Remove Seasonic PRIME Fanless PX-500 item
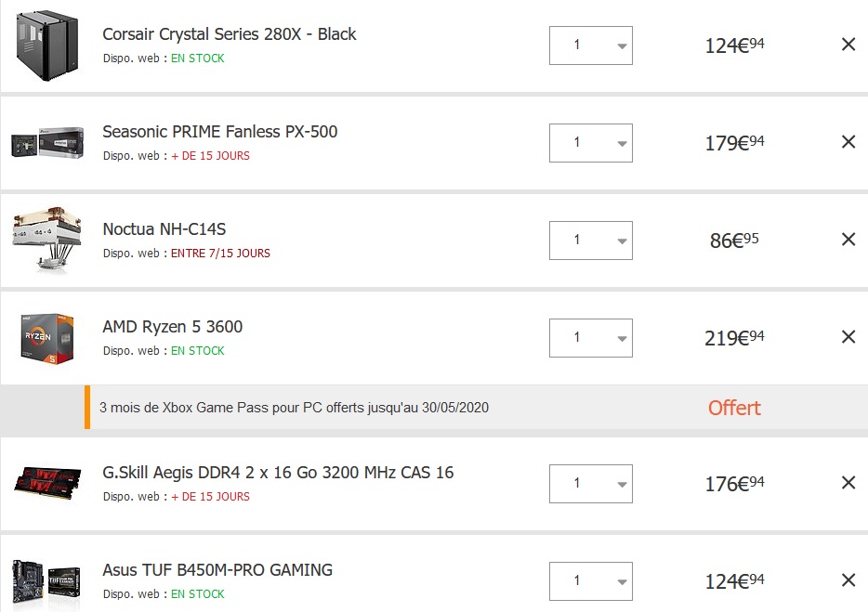Viewport: 868px width, 612px height. click(848, 142)
